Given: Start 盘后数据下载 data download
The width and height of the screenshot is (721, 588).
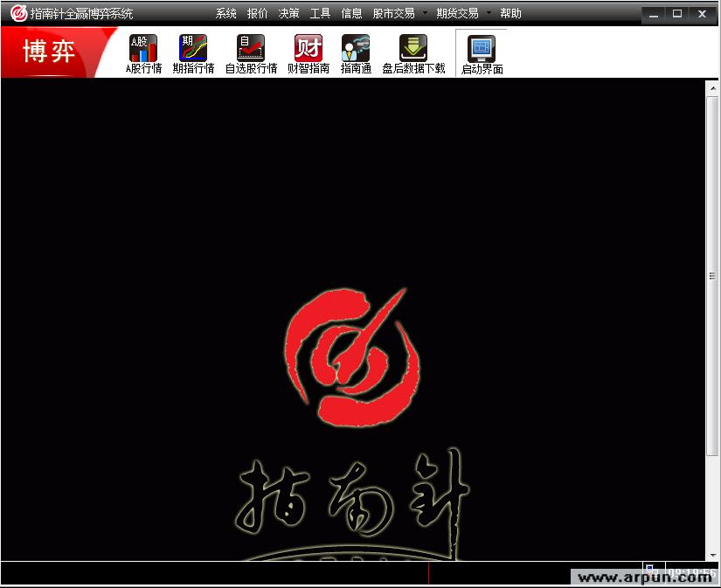Looking at the screenshot, I should click(x=413, y=53).
